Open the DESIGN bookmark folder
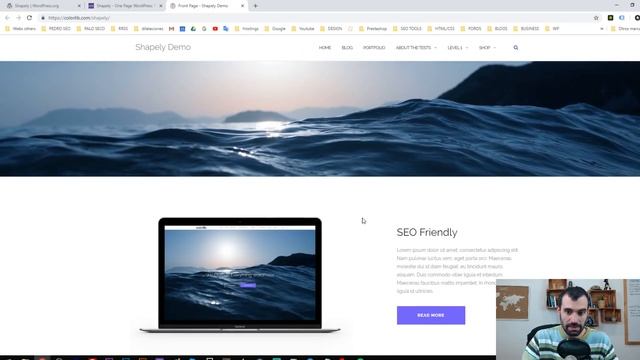Viewport: 640px width, 360px height. (331, 29)
